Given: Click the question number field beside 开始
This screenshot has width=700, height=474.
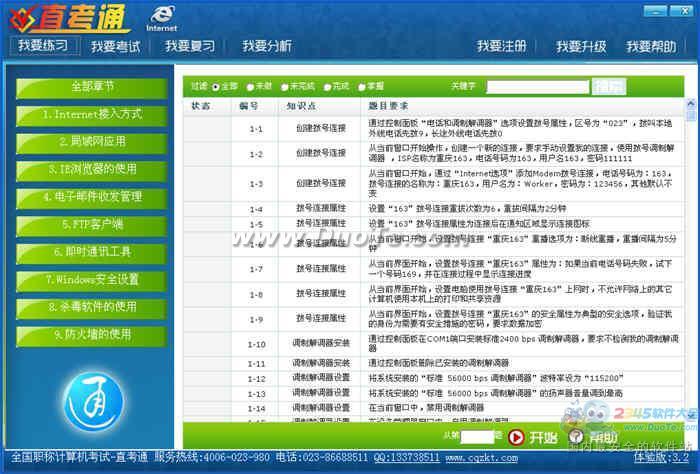Looking at the screenshot, I should coord(478,437).
